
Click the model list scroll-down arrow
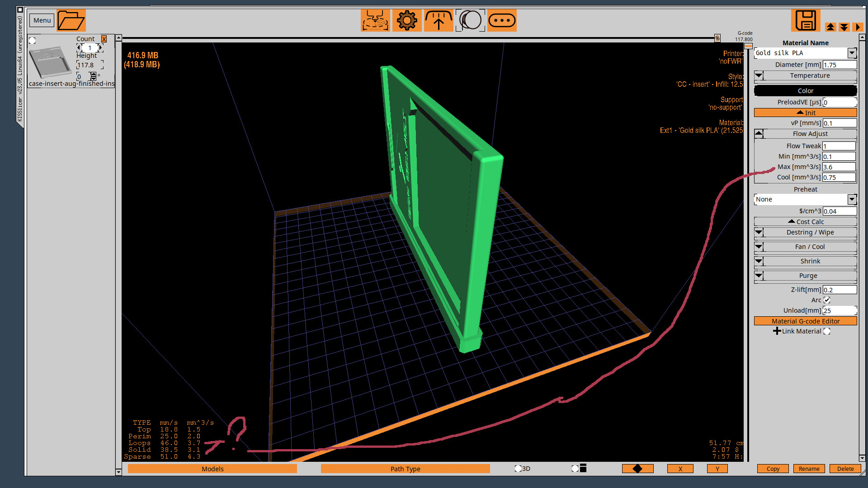(118, 472)
